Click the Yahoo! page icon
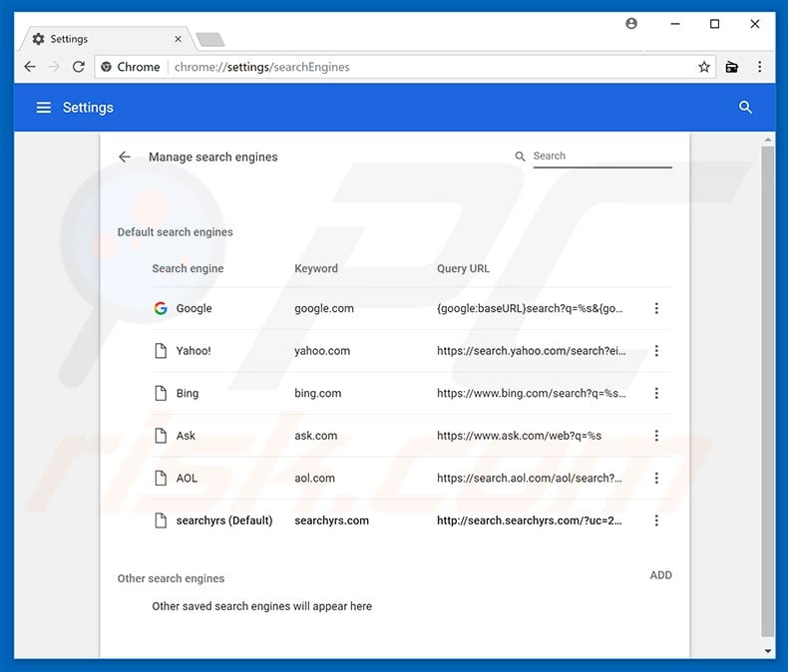 161,351
